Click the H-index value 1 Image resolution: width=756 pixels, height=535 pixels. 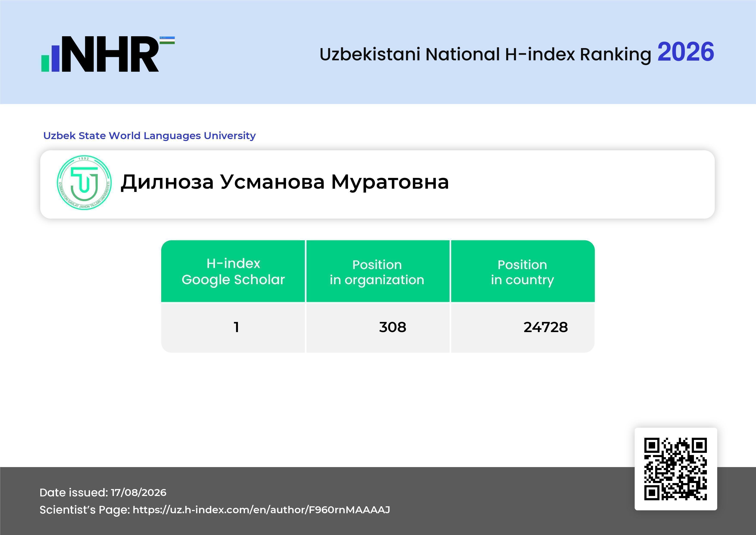[236, 327]
